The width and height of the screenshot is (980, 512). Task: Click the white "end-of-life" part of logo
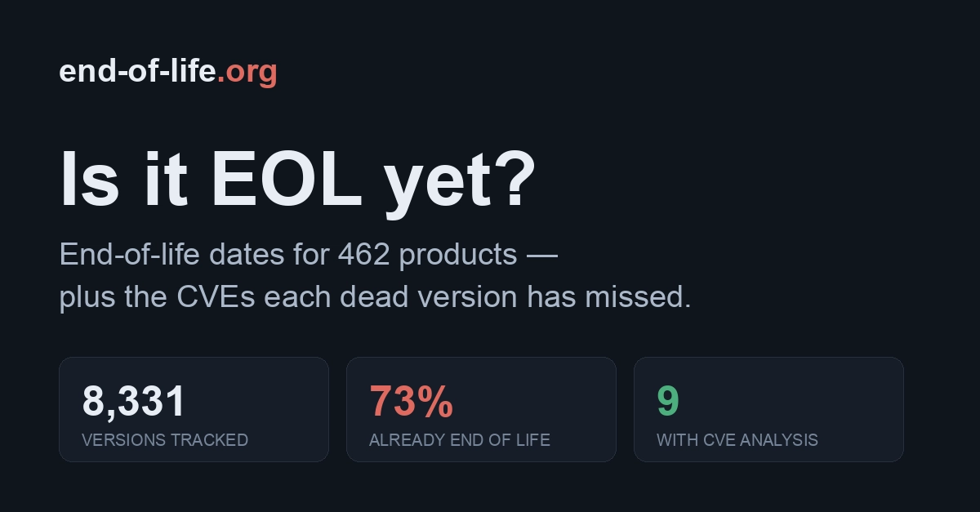click(x=137, y=72)
